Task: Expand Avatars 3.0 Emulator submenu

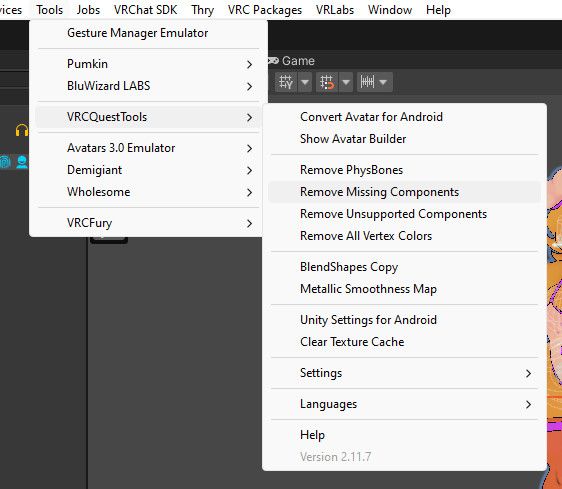Action: tap(148, 148)
